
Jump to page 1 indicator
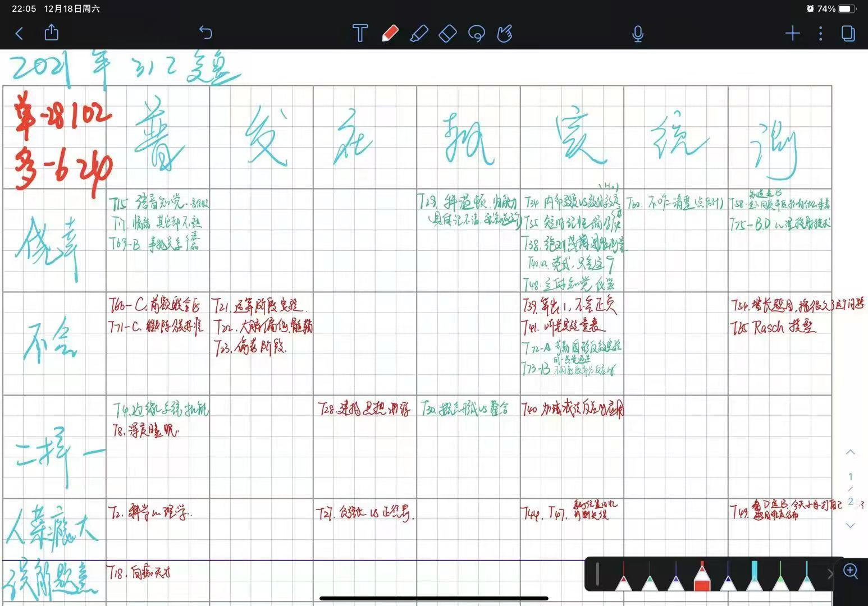[851, 476]
